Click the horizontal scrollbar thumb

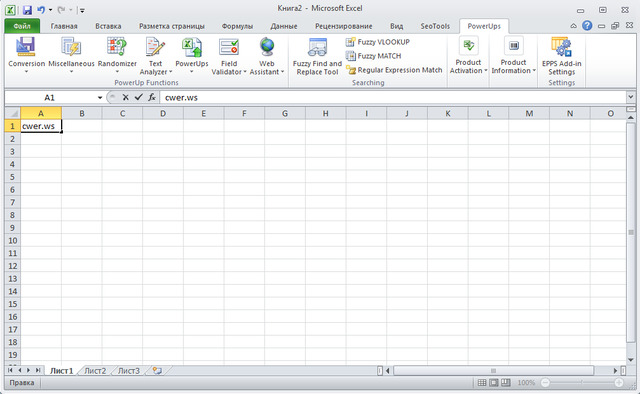(493, 371)
